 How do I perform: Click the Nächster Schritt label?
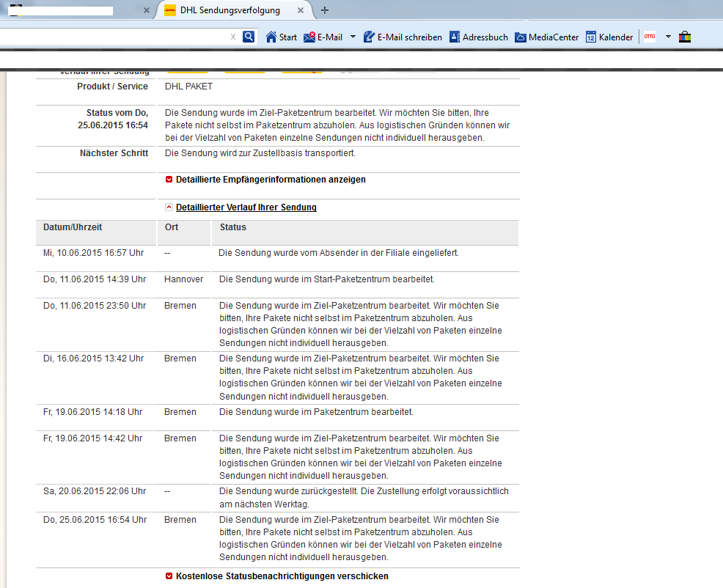[x=114, y=153]
